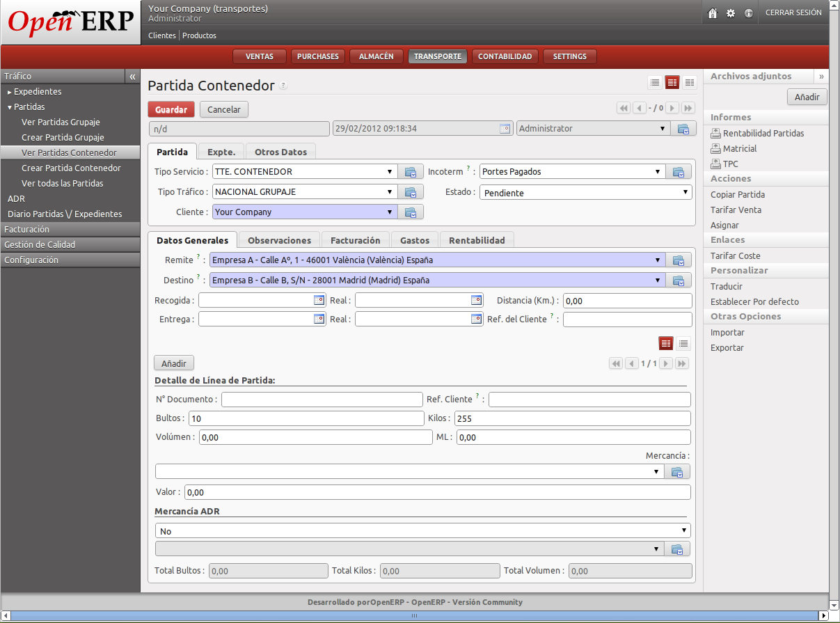
Task: Open Tipo Servicio record search icon
Action: (x=411, y=172)
